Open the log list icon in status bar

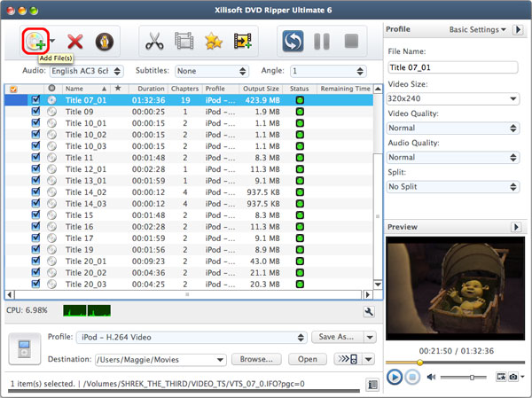click(x=372, y=385)
